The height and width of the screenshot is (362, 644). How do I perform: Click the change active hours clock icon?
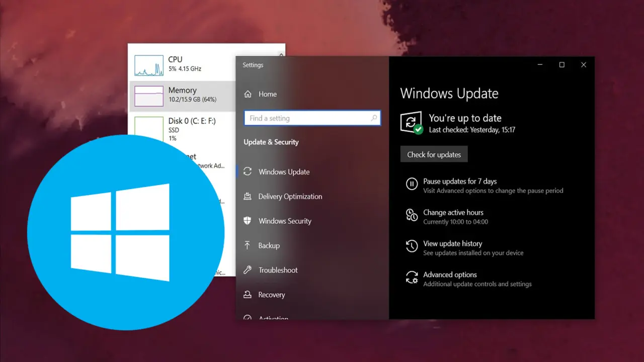tap(412, 215)
